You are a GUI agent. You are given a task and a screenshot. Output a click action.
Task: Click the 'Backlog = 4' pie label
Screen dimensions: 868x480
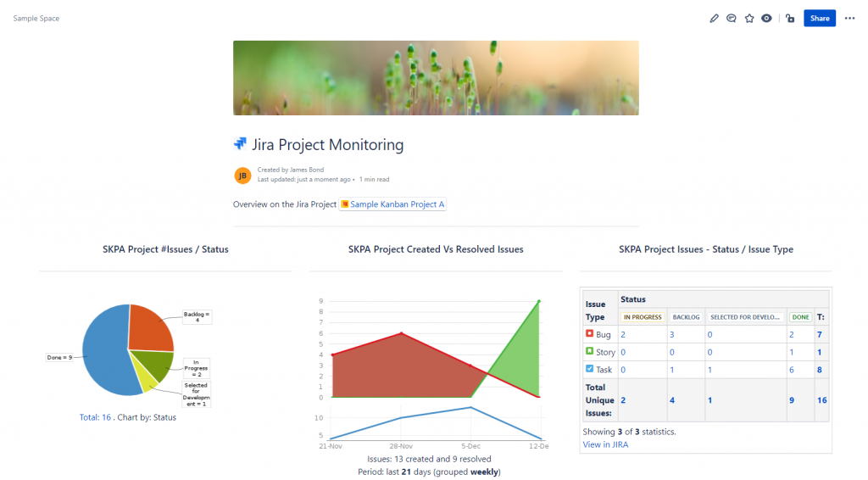click(197, 316)
